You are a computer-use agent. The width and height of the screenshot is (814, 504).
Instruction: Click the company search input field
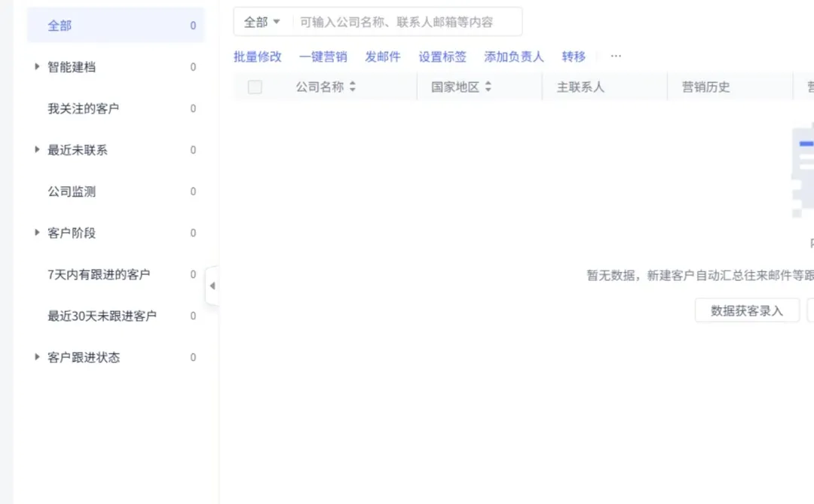[407, 22]
